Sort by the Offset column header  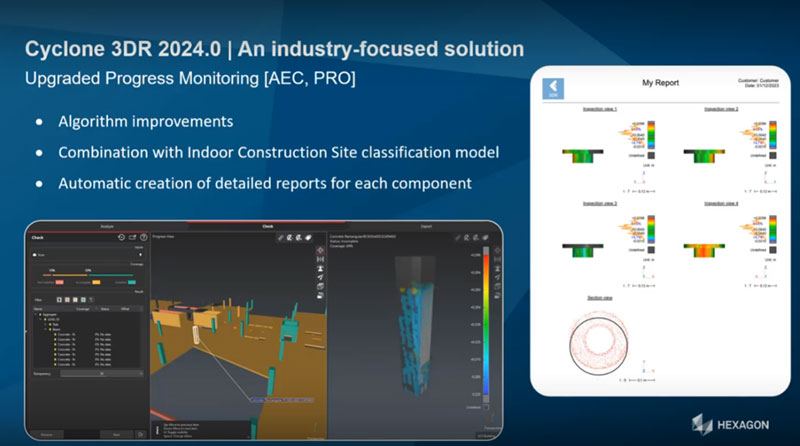point(125,309)
